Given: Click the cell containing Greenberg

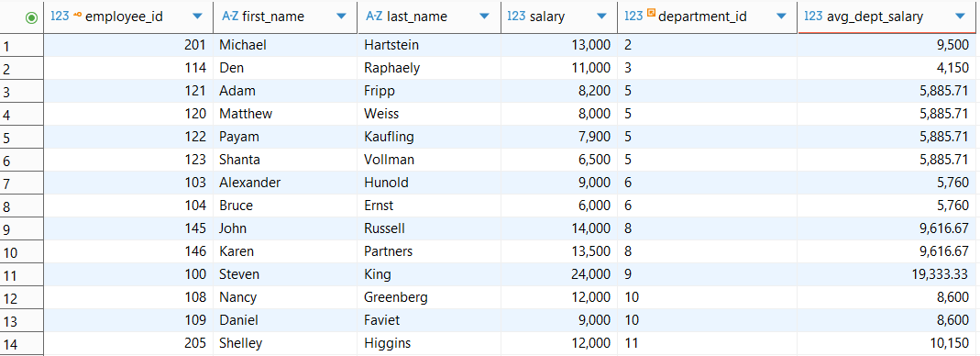Looking at the screenshot, I should pos(429,297).
